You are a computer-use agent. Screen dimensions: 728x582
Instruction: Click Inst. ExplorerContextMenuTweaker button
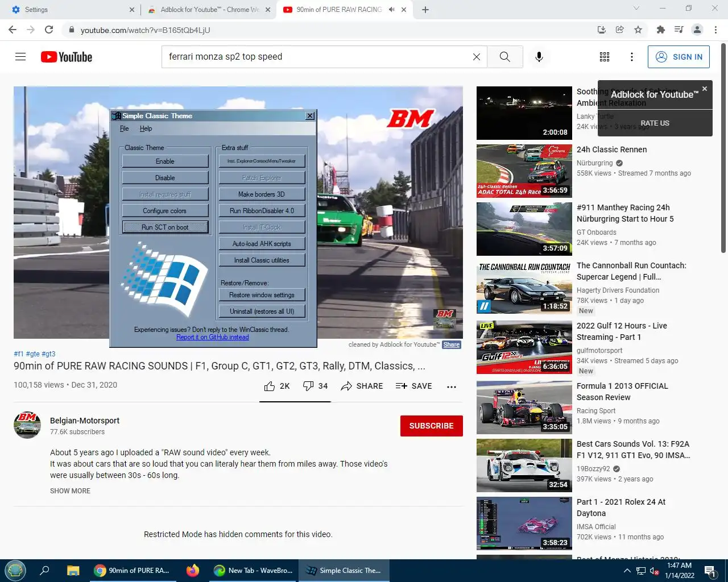tap(262, 161)
